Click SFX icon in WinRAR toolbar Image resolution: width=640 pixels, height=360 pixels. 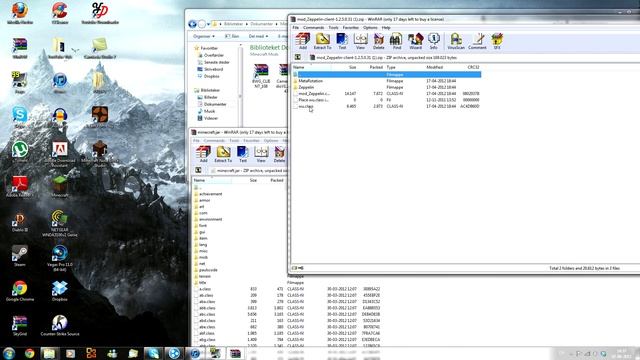[497, 41]
